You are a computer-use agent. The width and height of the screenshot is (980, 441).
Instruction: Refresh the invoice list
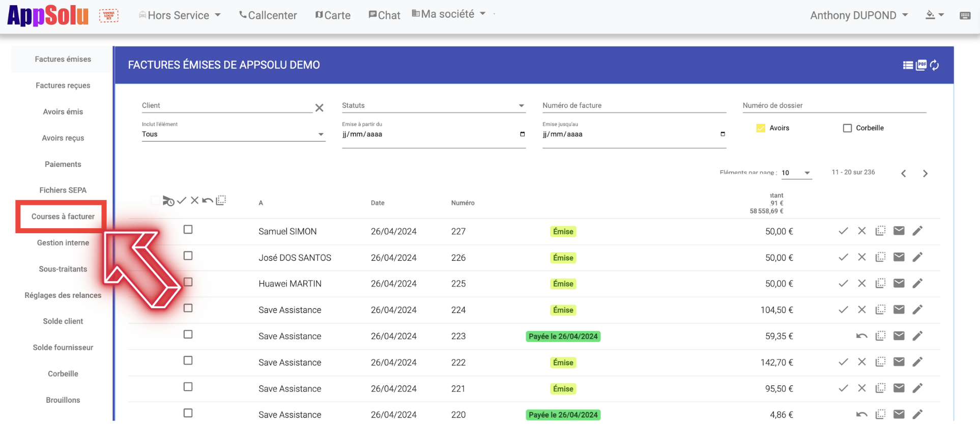click(935, 65)
